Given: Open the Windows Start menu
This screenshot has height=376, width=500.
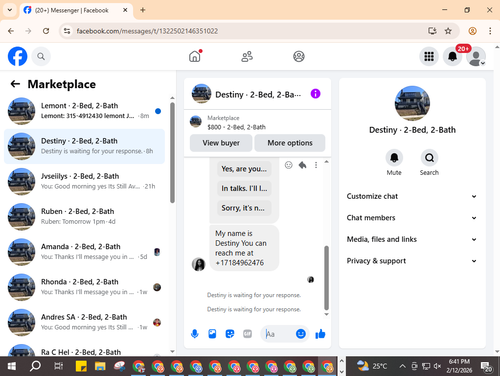Looking at the screenshot, I should [x=11, y=366].
